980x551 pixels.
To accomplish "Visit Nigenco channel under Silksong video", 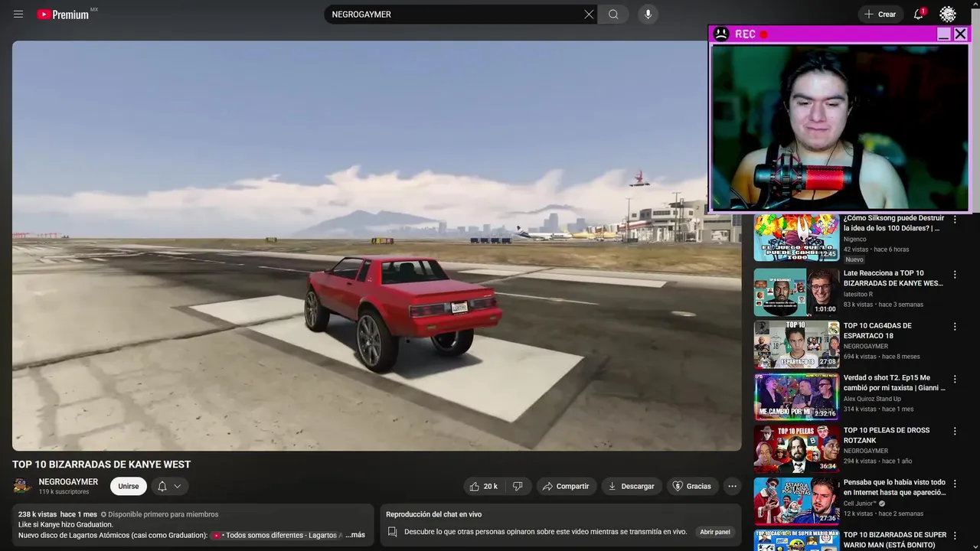I will [x=855, y=239].
